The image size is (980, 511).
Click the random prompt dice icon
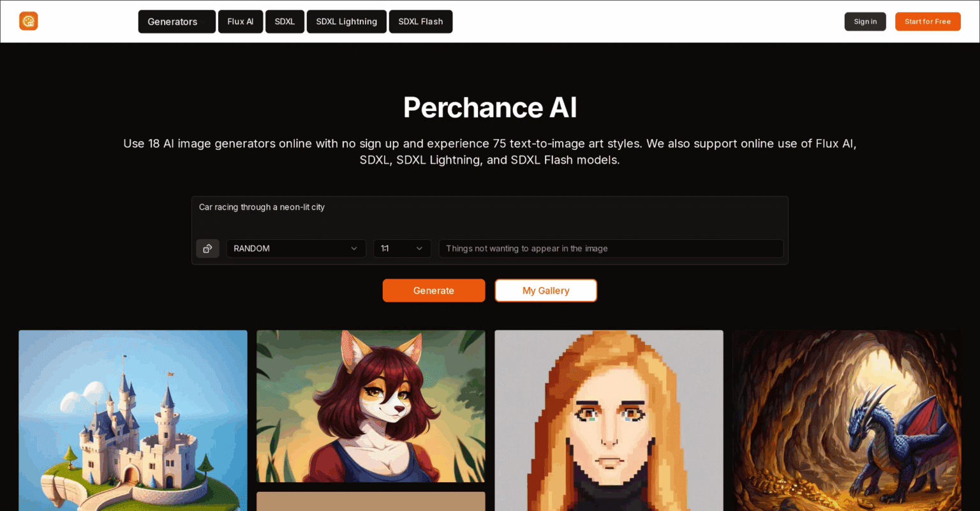coord(207,248)
